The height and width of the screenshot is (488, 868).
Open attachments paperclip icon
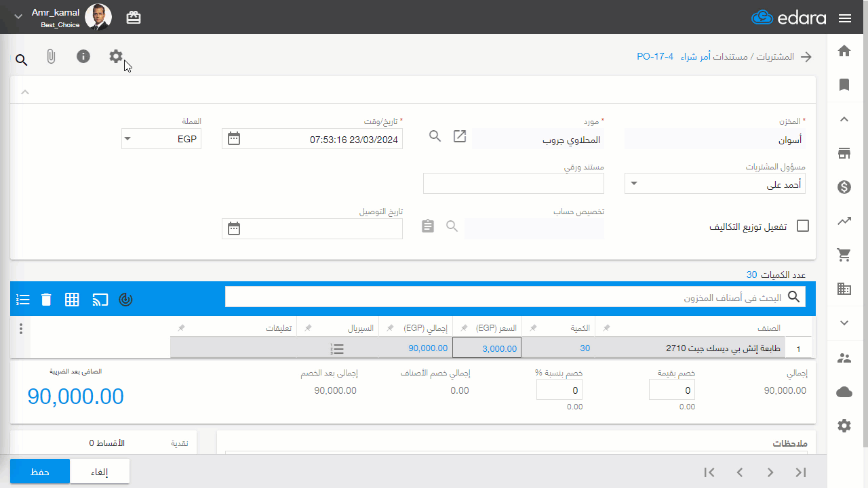pos(51,57)
